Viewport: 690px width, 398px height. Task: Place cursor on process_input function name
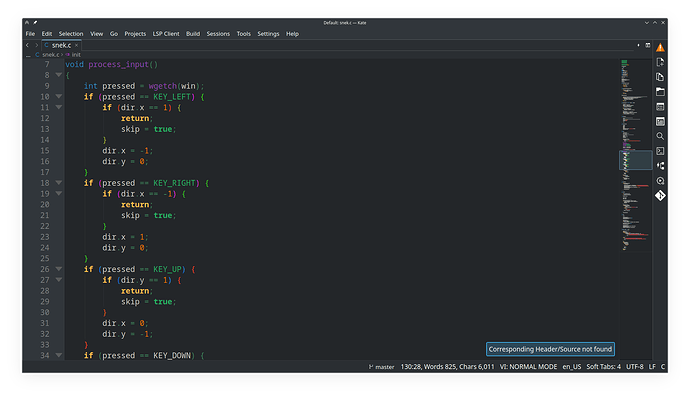(x=118, y=64)
